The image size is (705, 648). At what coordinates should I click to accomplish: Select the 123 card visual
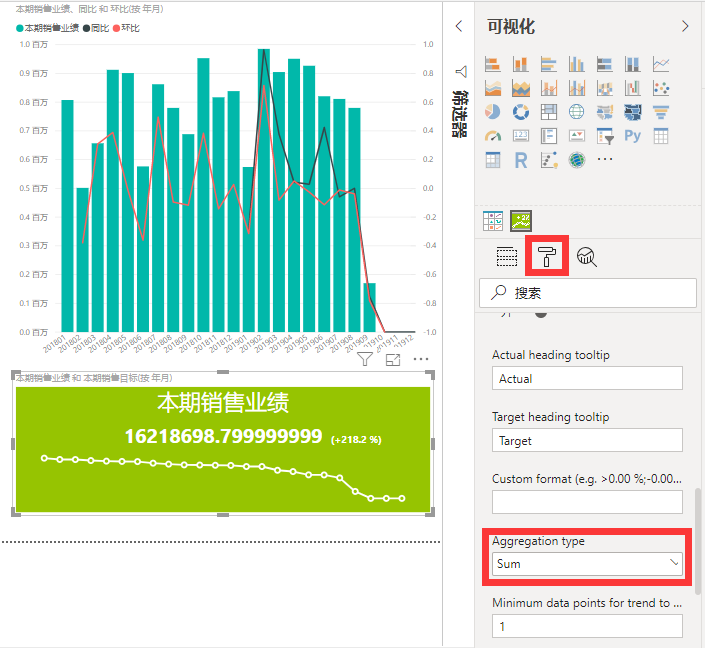[521, 135]
